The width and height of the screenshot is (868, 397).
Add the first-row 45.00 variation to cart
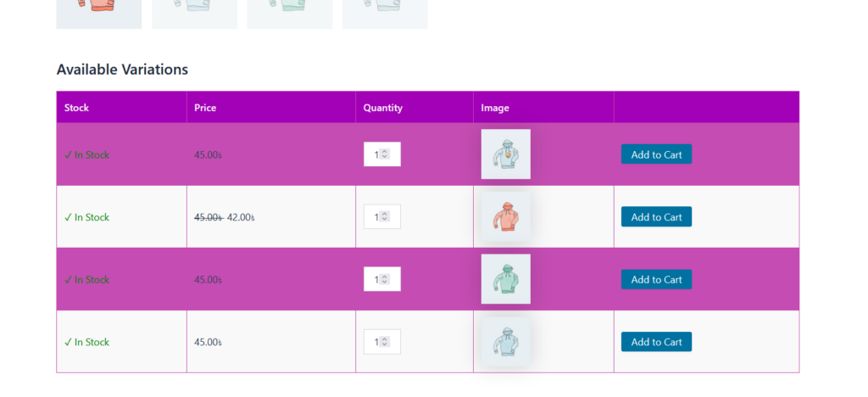click(x=656, y=154)
